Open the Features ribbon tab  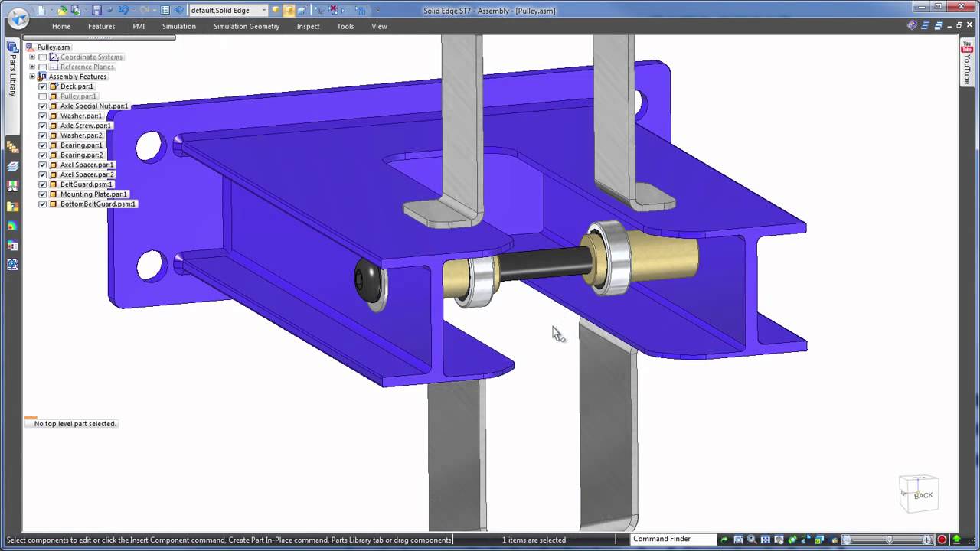point(101,27)
